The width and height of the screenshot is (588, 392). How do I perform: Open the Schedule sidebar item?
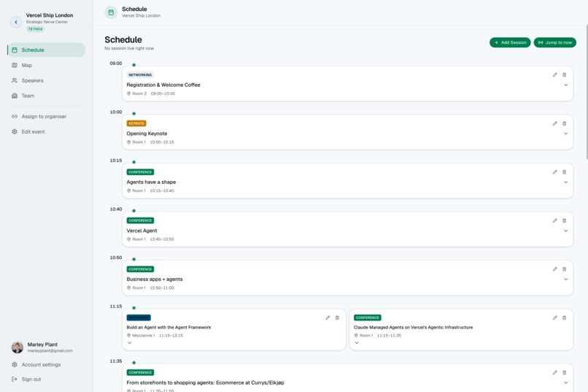(46, 50)
